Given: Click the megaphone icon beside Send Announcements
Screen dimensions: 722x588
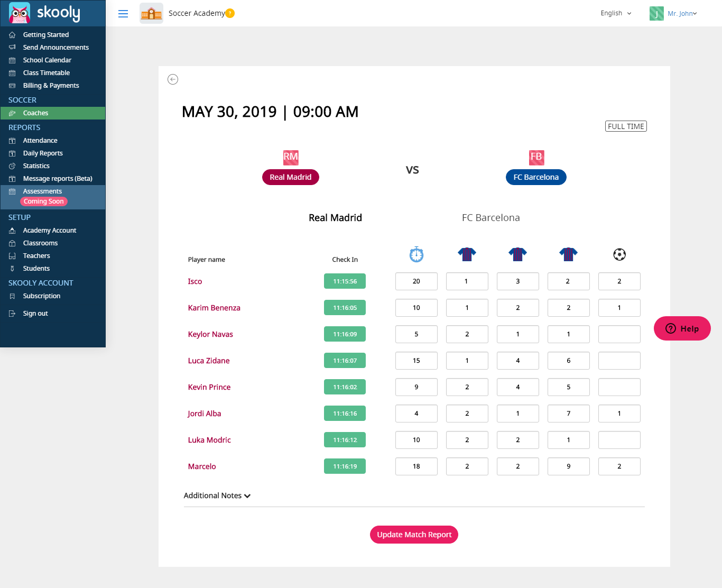Looking at the screenshot, I should [x=12, y=48].
